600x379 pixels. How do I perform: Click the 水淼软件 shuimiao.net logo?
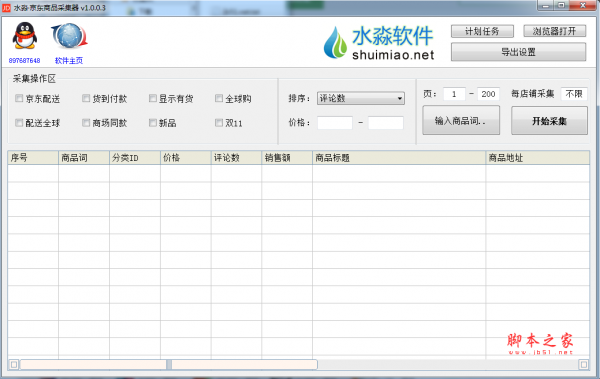(x=379, y=42)
